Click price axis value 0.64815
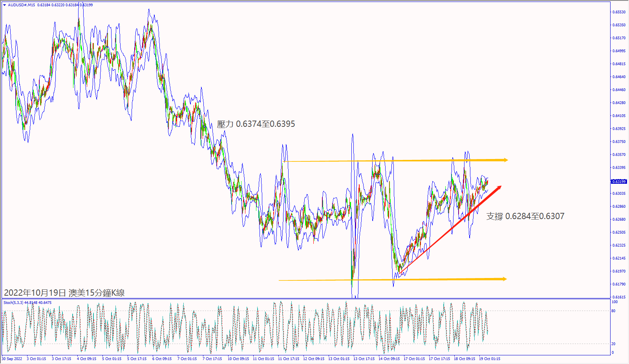The image size is (629, 364). pos(619,64)
